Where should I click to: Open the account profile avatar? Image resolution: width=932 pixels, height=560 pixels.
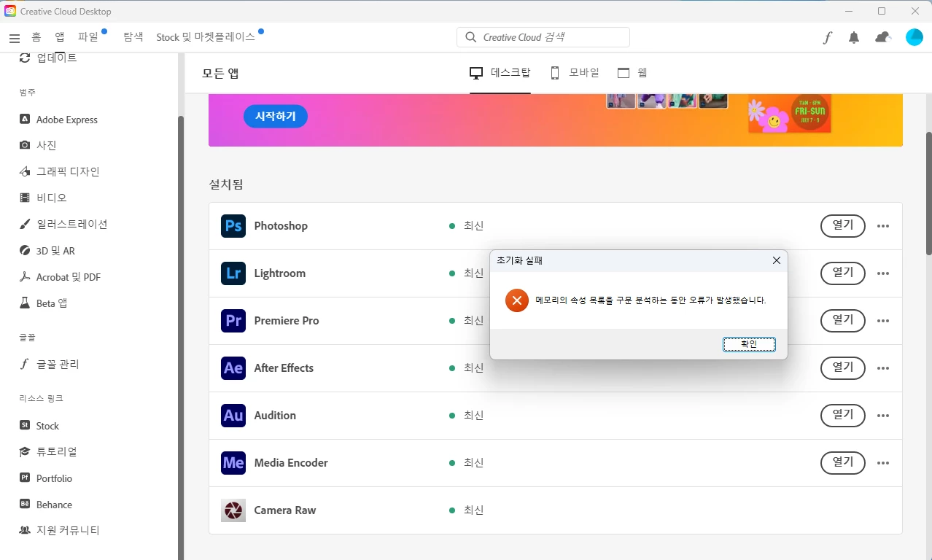point(914,37)
